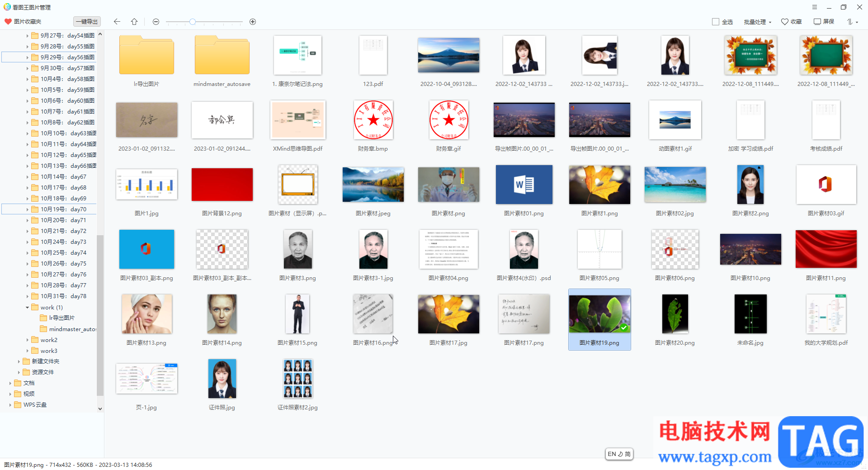Image resolution: width=868 pixels, height=470 pixels.
Task: Toggle the 全选 select-all checkbox
Action: [x=715, y=22]
